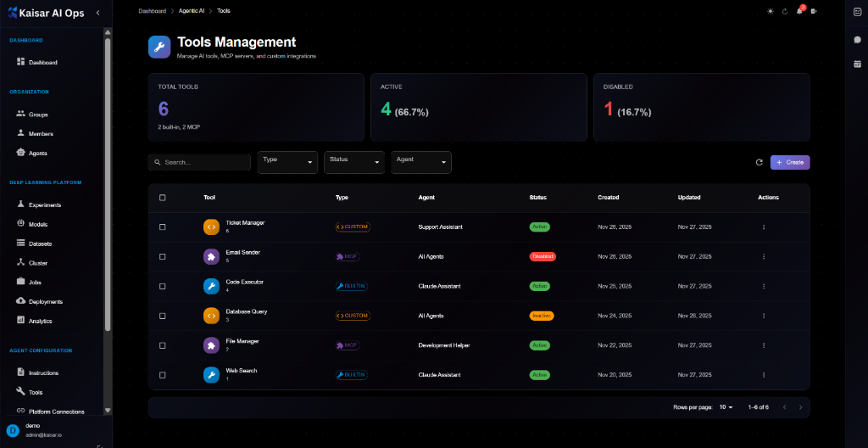Open the chat bubble icon in right rail
Viewport: 868px width, 448px height.
point(857,39)
